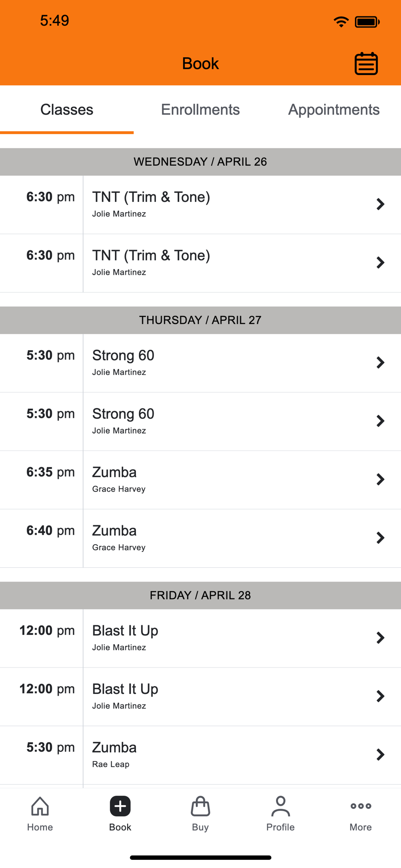Expand first TNT (Trim & Tone) chevron
Image resolution: width=401 pixels, height=868 pixels.
click(380, 204)
